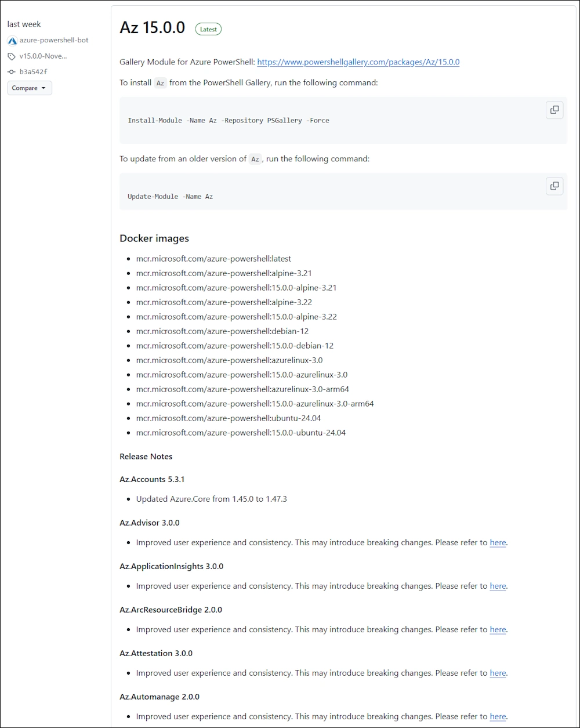580x728 pixels.
Task: Open 'here' link under Az.ApplicationInsights 3.0.0
Action: pyautogui.click(x=498, y=586)
